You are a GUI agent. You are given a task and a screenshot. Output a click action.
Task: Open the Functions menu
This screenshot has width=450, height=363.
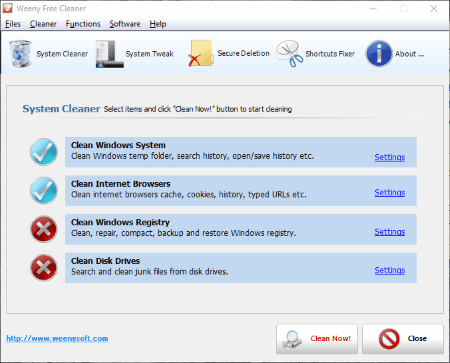tap(83, 24)
